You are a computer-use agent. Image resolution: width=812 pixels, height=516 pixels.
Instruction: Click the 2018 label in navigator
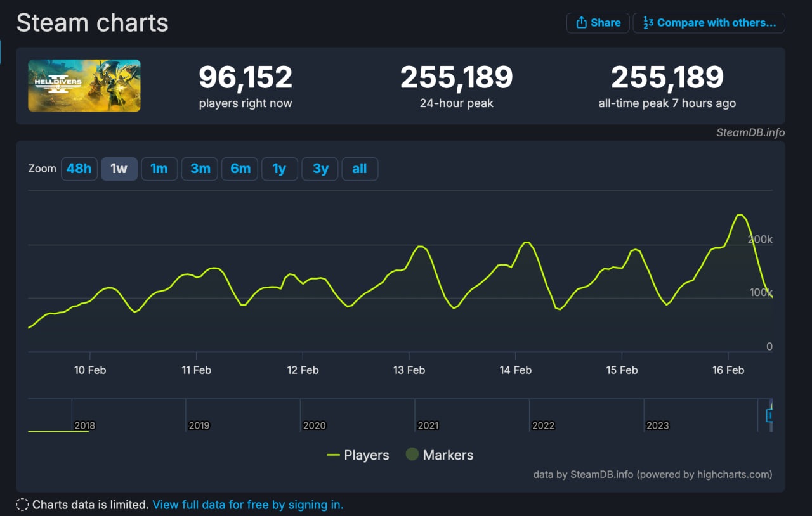point(84,425)
